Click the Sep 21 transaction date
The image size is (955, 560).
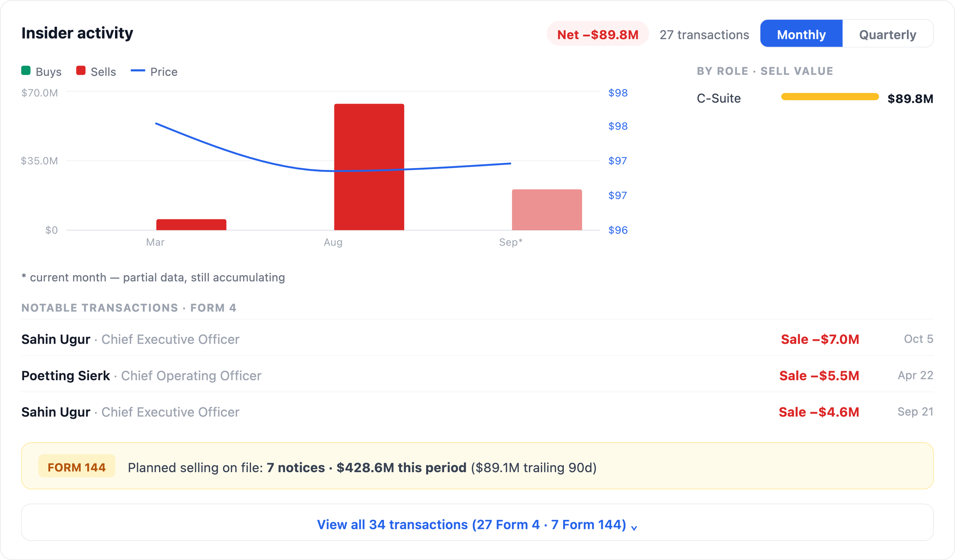click(915, 412)
